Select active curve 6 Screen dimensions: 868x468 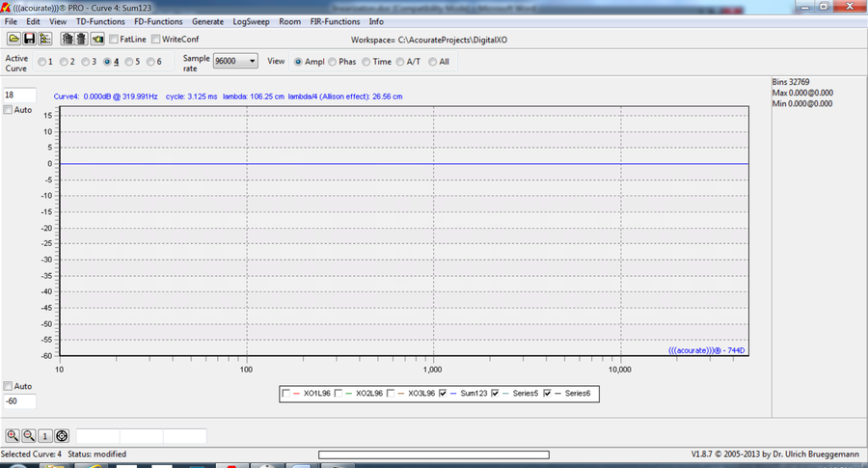click(150, 62)
